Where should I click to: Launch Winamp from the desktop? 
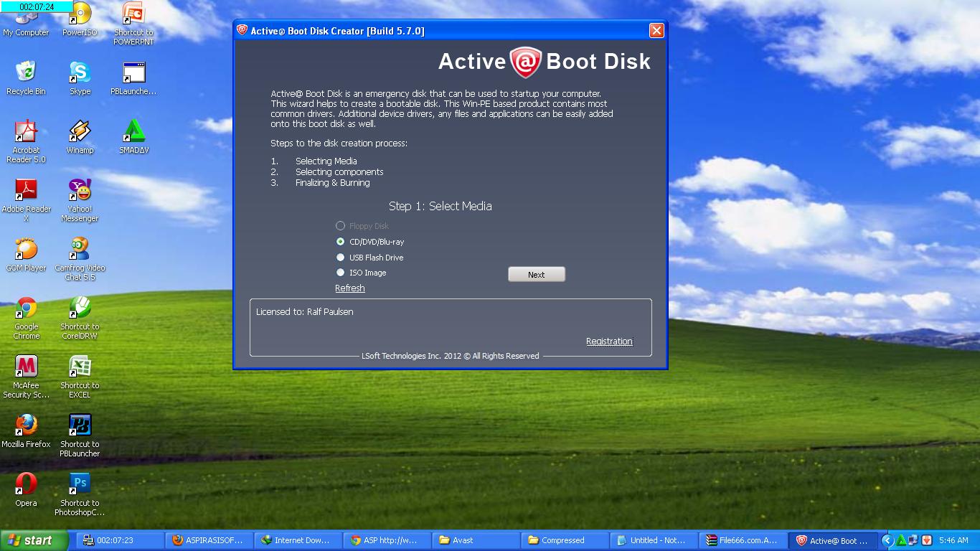click(80, 137)
